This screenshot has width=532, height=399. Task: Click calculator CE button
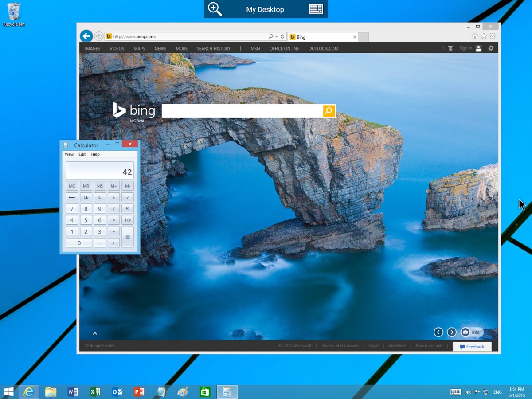coord(86,197)
